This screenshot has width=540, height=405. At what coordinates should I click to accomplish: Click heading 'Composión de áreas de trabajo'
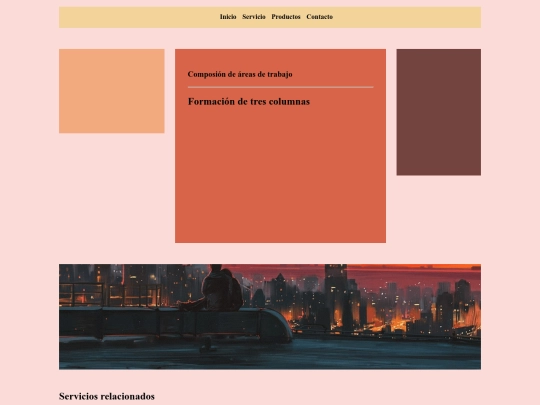[x=240, y=74]
